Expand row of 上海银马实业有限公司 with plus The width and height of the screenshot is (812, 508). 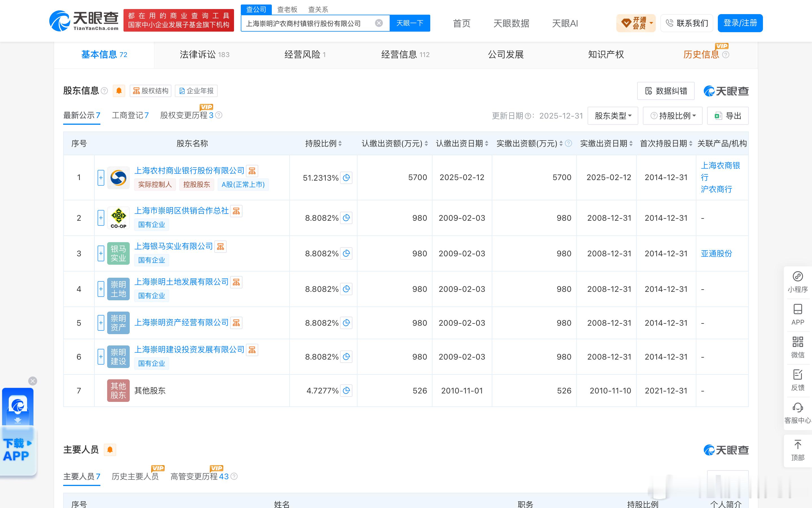[101, 253]
